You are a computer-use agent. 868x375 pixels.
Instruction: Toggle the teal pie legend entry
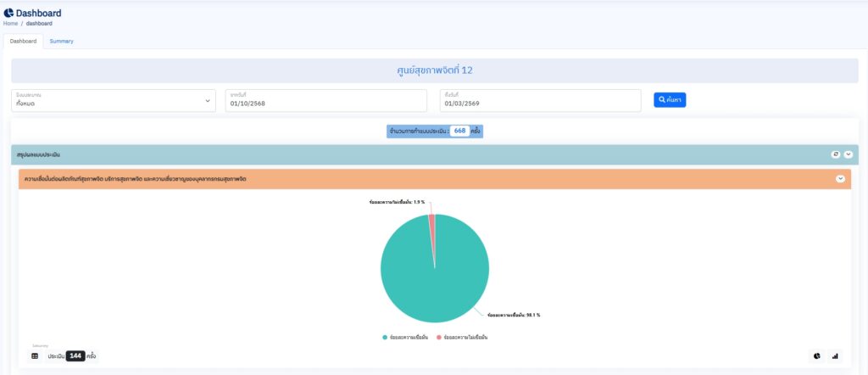coord(407,337)
